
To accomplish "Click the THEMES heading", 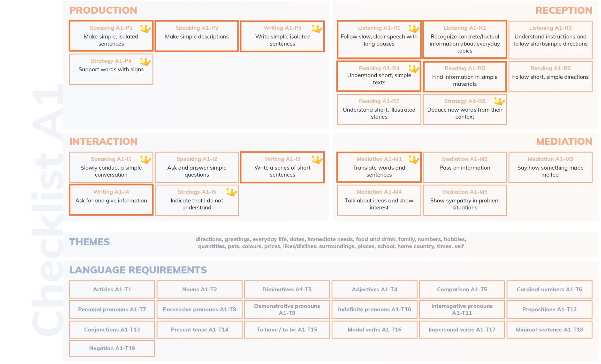I will (89, 242).
